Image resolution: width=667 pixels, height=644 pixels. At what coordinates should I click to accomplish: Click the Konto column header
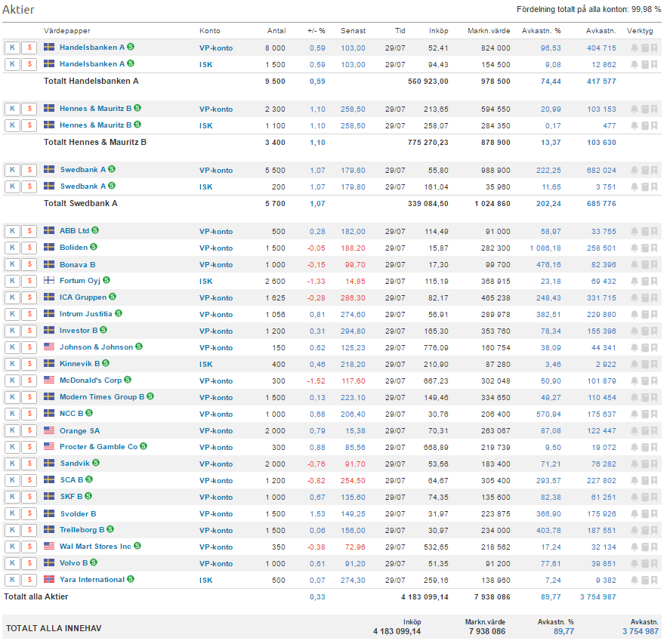coord(210,31)
